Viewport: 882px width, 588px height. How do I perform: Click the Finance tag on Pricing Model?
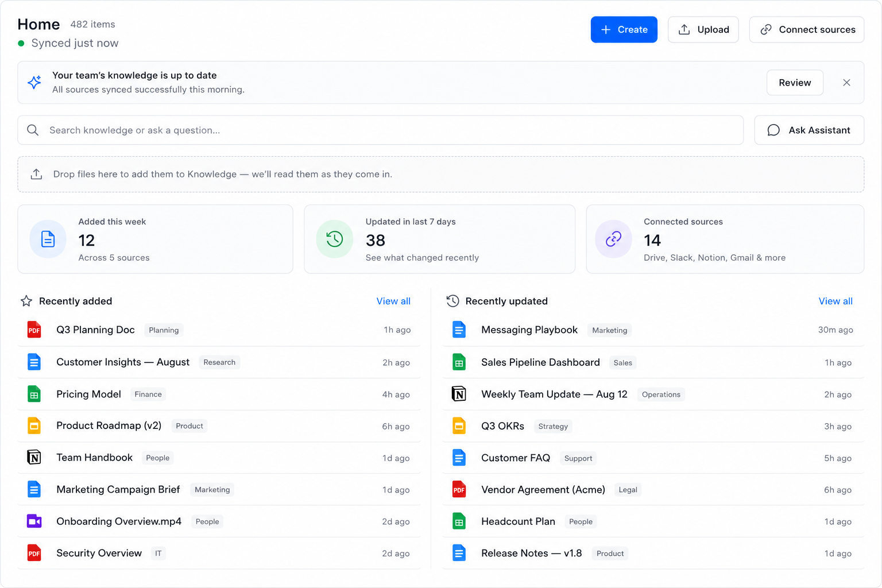(x=148, y=394)
